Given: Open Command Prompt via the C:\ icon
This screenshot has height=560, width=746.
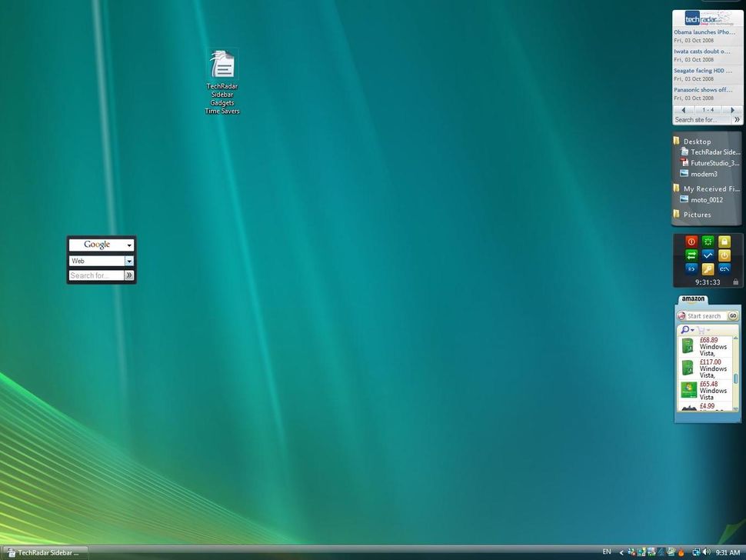Looking at the screenshot, I should tap(724, 268).
